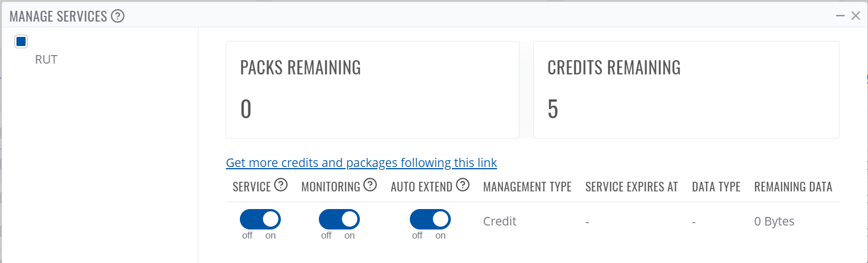Turn off the Auto Extend switch

click(x=430, y=219)
